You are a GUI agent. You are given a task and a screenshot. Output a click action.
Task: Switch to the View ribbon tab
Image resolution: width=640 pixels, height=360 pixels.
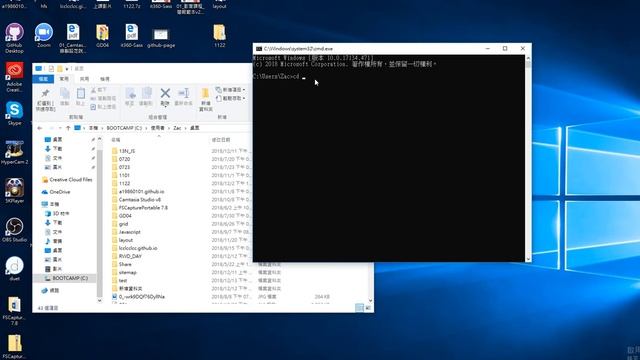click(105, 79)
